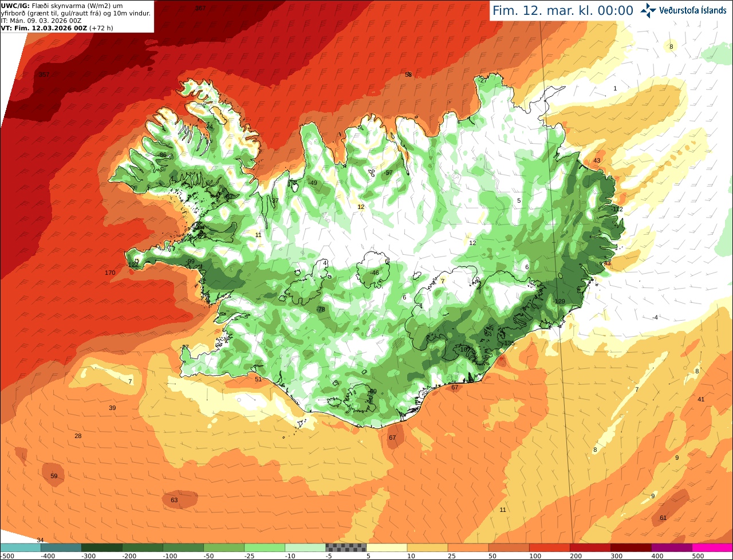Click the darkest green legend swatch between -300 and -200
The height and width of the screenshot is (560, 733).
(x=102, y=548)
